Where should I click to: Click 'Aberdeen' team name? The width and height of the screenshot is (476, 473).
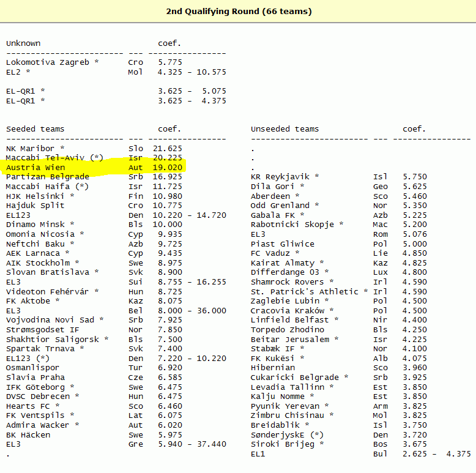point(270,196)
